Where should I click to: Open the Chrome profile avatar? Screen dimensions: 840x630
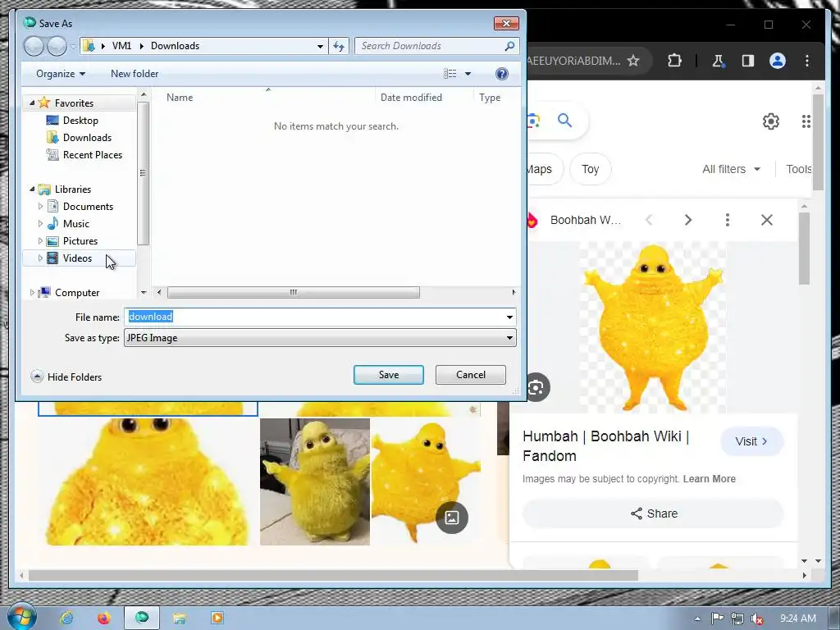778,61
